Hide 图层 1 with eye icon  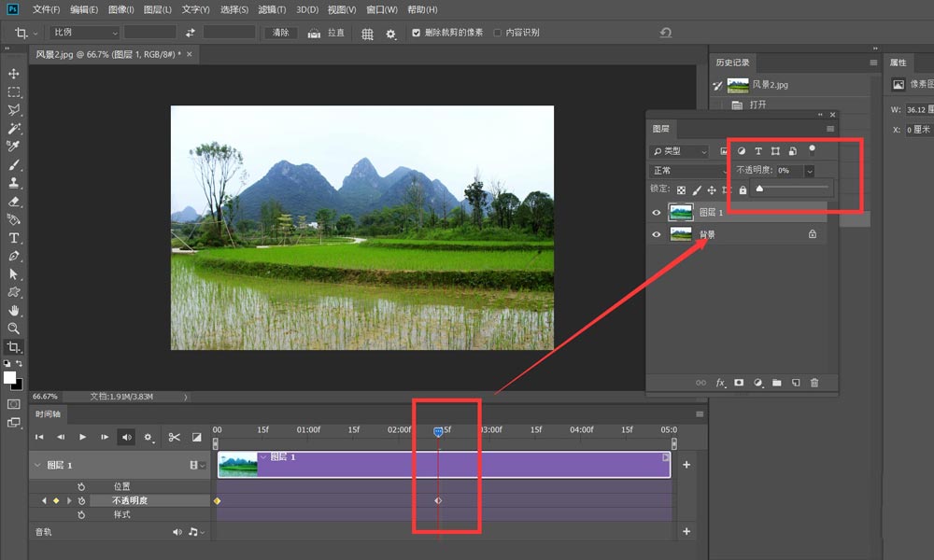pyautogui.click(x=657, y=213)
